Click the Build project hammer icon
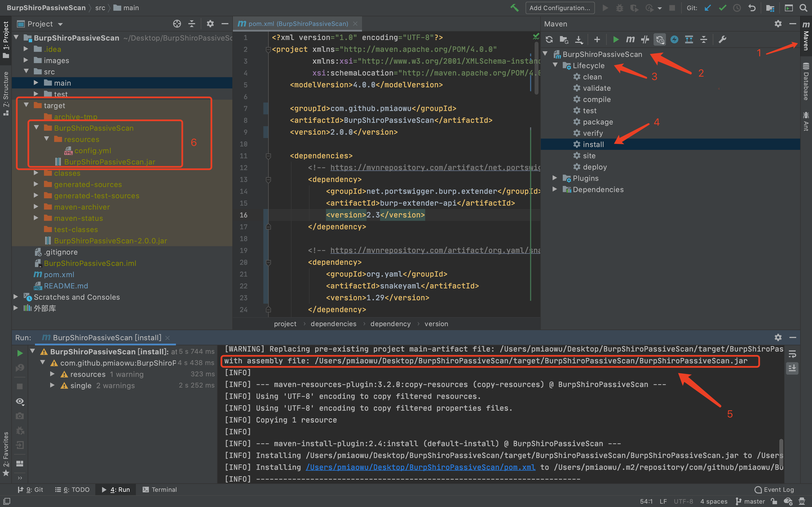The height and width of the screenshot is (507, 812). 514,8
